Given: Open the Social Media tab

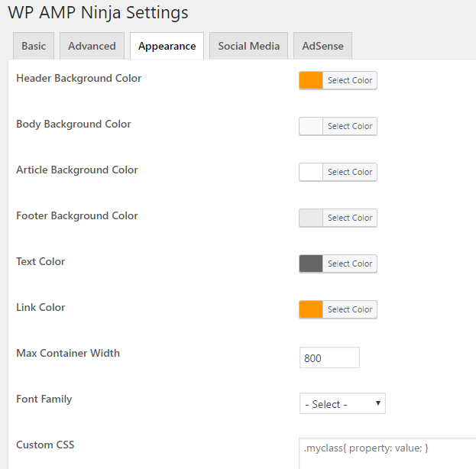Looking at the screenshot, I should (x=248, y=46).
